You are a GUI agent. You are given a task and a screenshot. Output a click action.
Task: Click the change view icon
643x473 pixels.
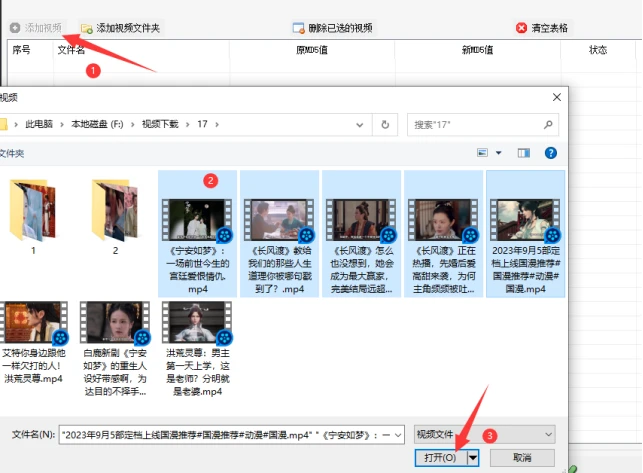[482, 153]
